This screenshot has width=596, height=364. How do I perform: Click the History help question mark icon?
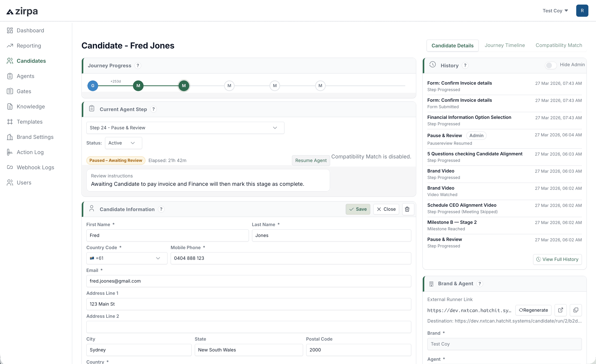(465, 66)
